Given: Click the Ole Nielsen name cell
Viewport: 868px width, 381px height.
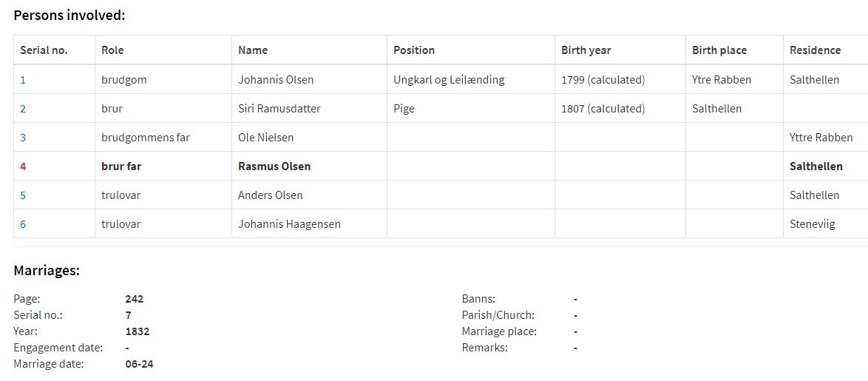Looking at the screenshot, I should 309,137.
